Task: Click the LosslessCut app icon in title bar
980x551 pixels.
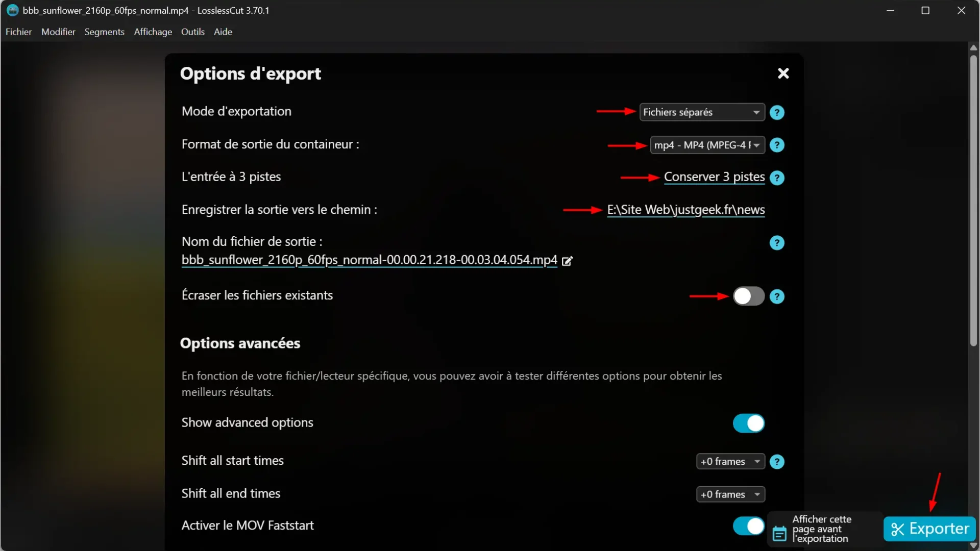Action: [12, 10]
